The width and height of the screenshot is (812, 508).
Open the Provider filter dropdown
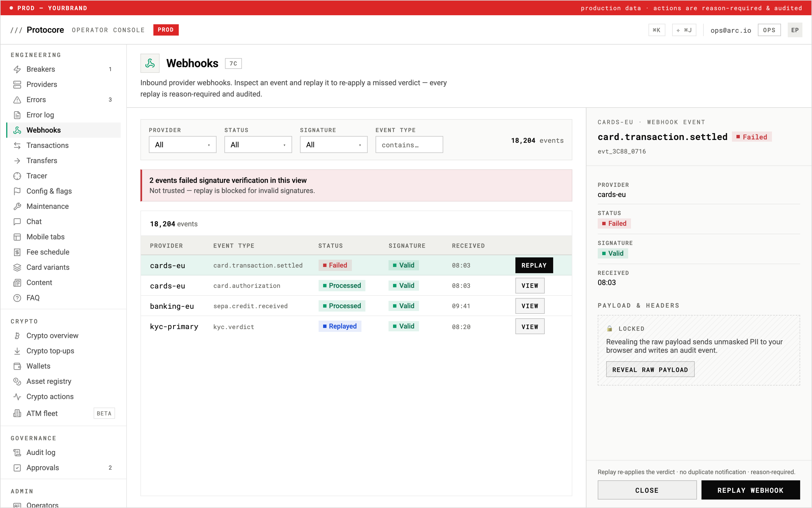click(182, 144)
